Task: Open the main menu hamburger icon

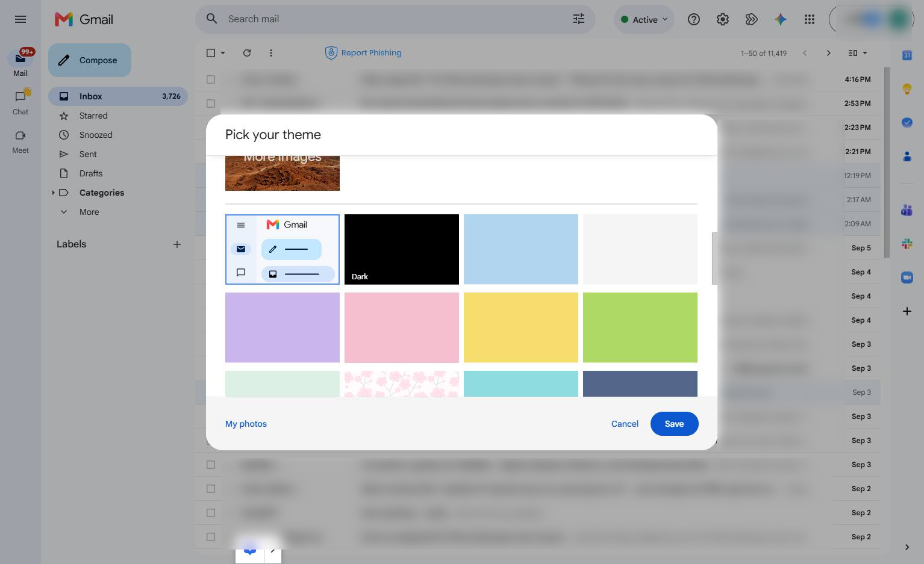Action: [20, 19]
